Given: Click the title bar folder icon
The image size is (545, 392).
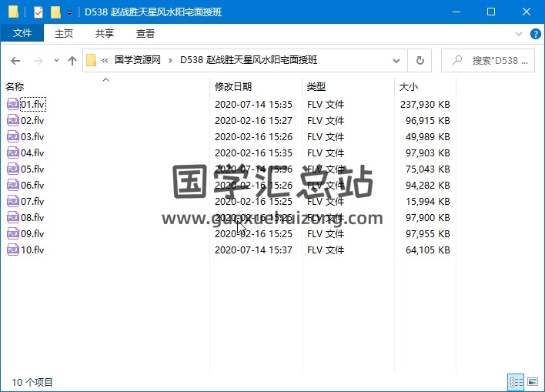Looking at the screenshot, I should click(x=13, y=12).
